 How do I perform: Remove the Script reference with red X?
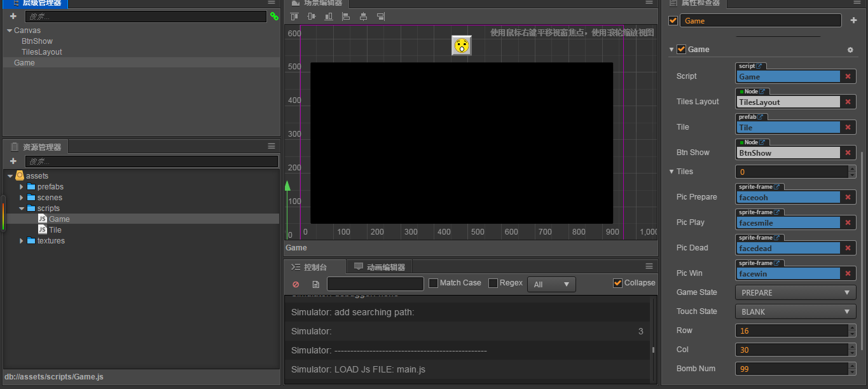[x=848, y=76]
